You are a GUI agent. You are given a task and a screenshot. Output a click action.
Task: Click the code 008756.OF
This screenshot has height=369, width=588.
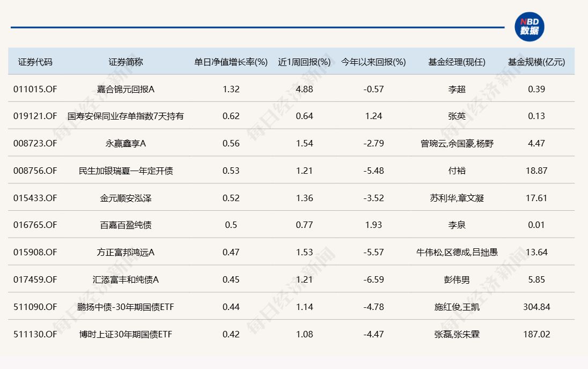pos(35,171)
